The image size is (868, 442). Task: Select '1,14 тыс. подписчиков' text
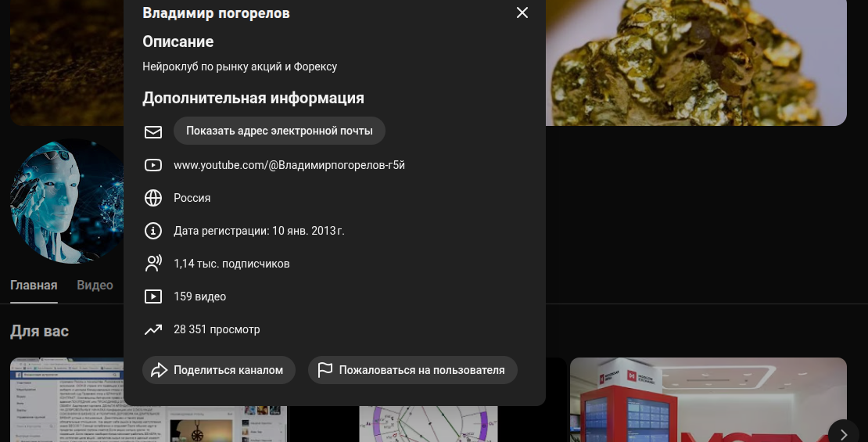pyautogui.click(x=231, y=264)
